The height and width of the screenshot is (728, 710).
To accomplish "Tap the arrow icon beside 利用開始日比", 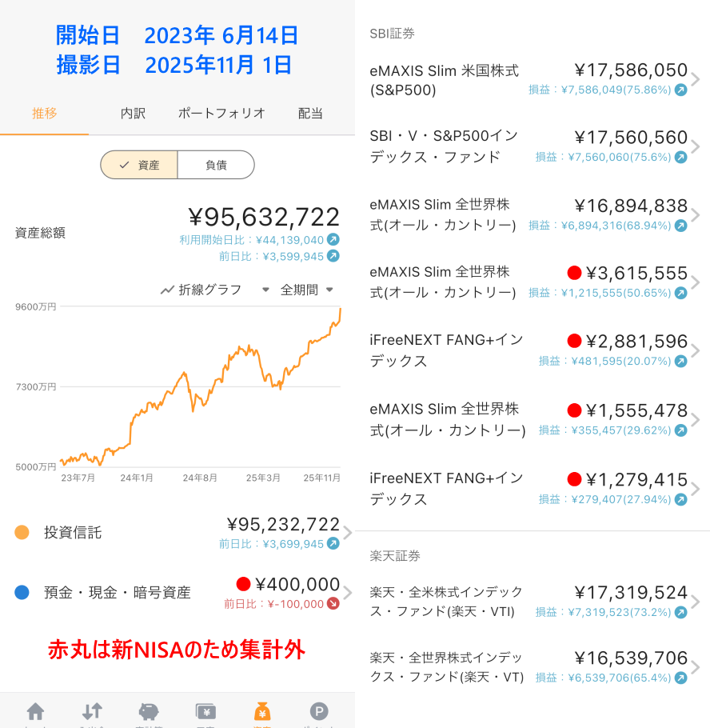I will coord(333,239).
